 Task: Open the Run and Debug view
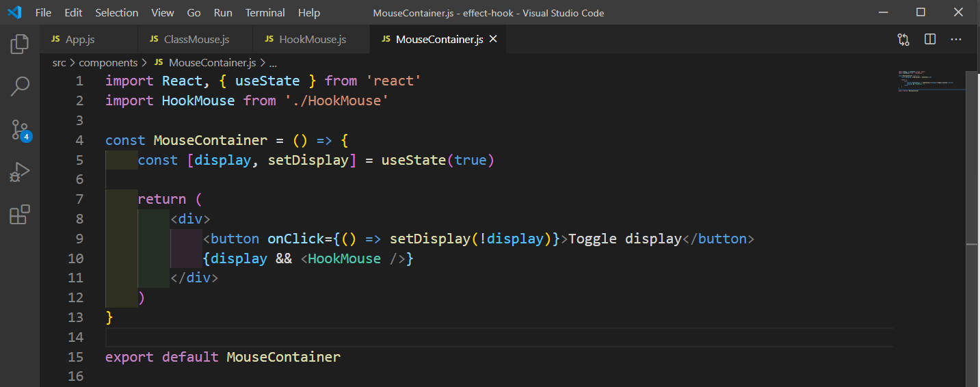20,172
